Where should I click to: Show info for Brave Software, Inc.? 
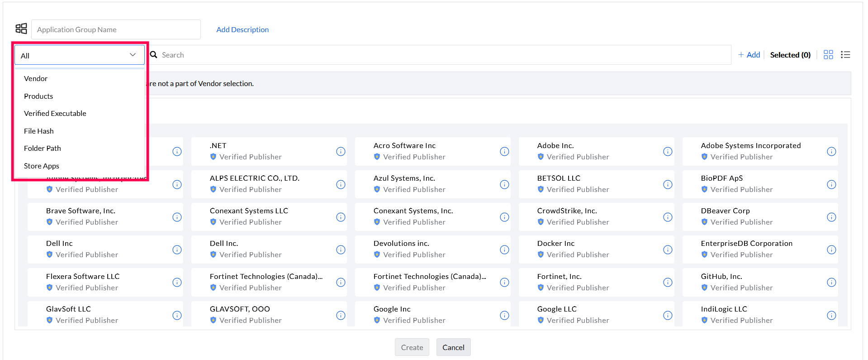pos(177,217)
